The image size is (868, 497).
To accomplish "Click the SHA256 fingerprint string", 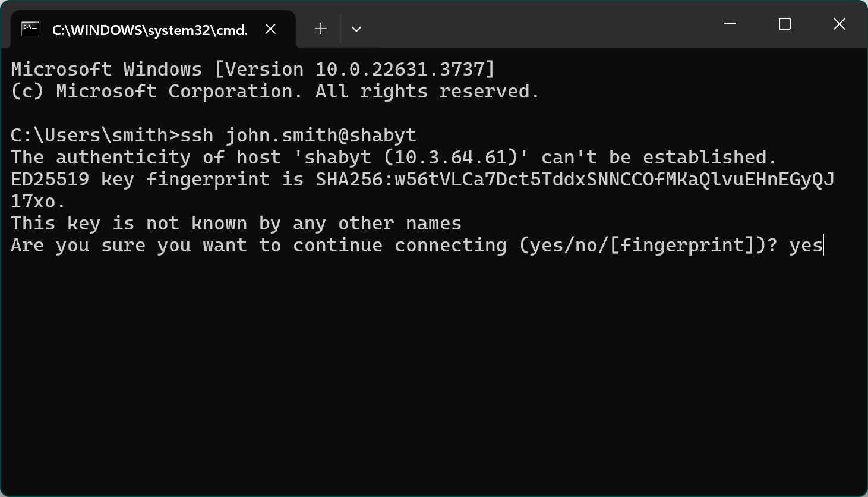I will coord(575,180).
